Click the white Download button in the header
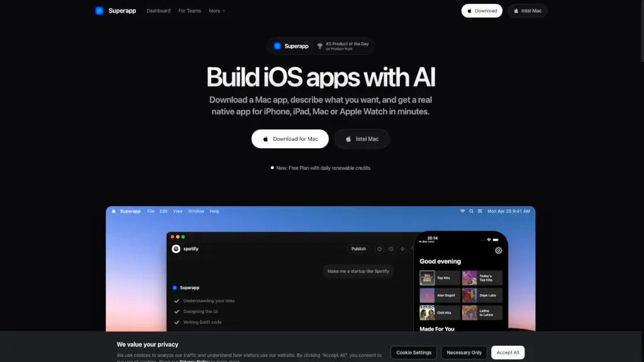The image size is (644, 362). pyautogui.click(x=482, y=11)
